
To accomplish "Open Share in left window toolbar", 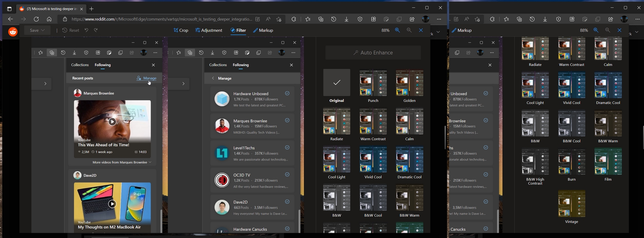I will pyautogui.click(x=412, y=19).
